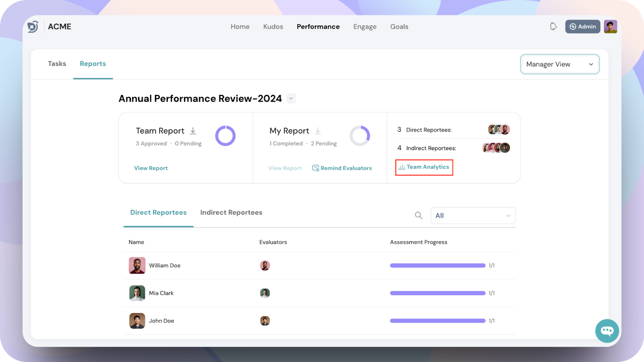The image size is (644, 362).
Task: Click John Doe's evaluator avatar
Action: coord(265,321)
